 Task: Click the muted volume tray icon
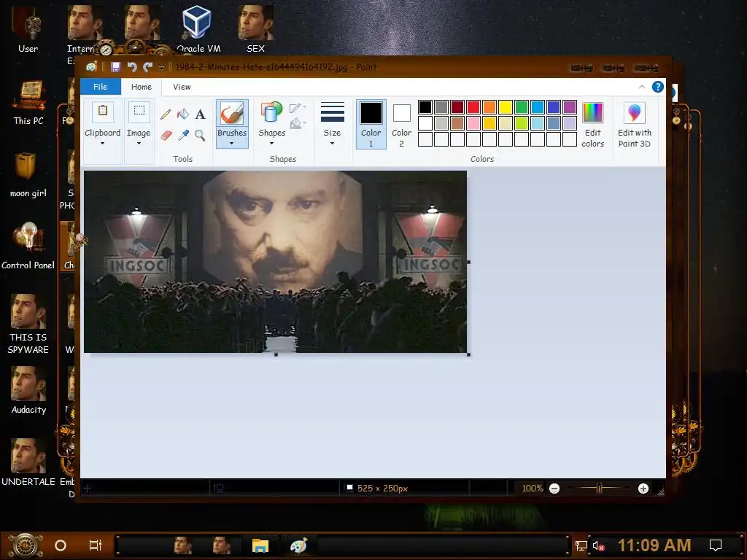point(598,545)
